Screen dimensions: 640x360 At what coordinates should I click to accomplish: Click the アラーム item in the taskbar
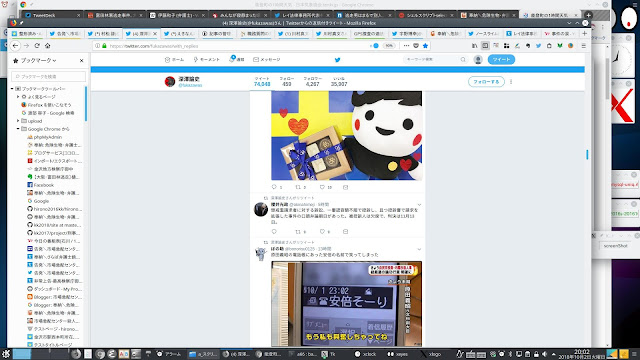[x=169, y=354]
